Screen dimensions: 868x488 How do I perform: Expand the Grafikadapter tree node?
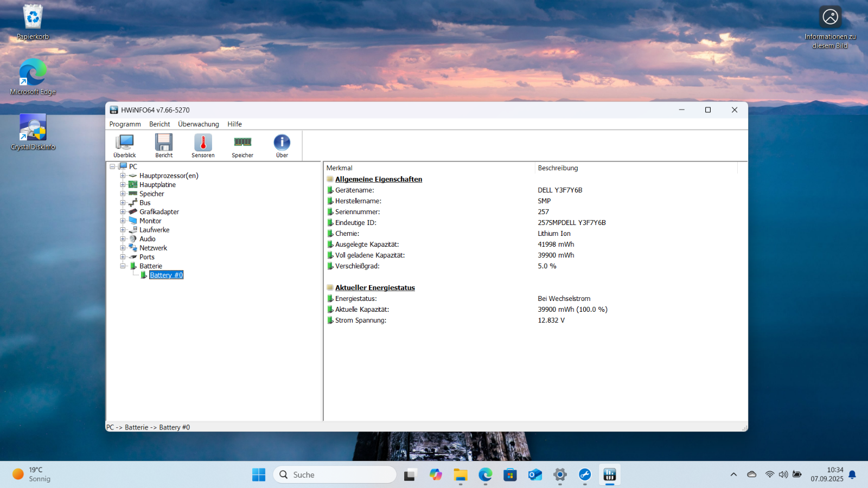123,212
